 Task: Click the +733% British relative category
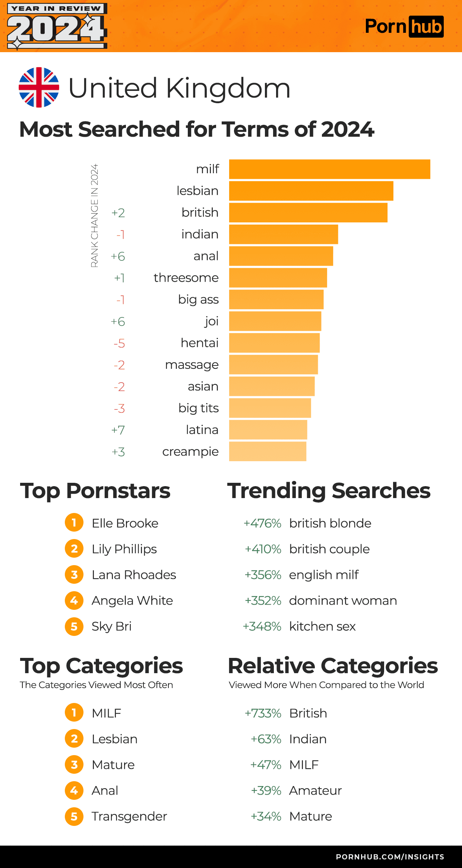pyautogui.click(x=308, y=713)
